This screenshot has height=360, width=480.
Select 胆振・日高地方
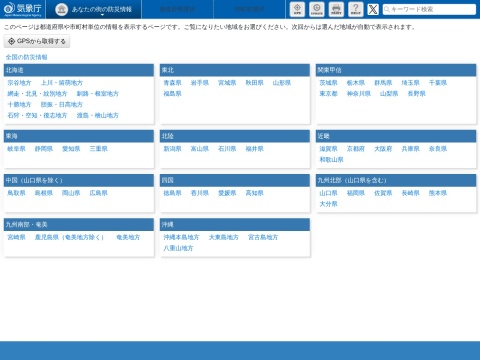tap(62, 105)
